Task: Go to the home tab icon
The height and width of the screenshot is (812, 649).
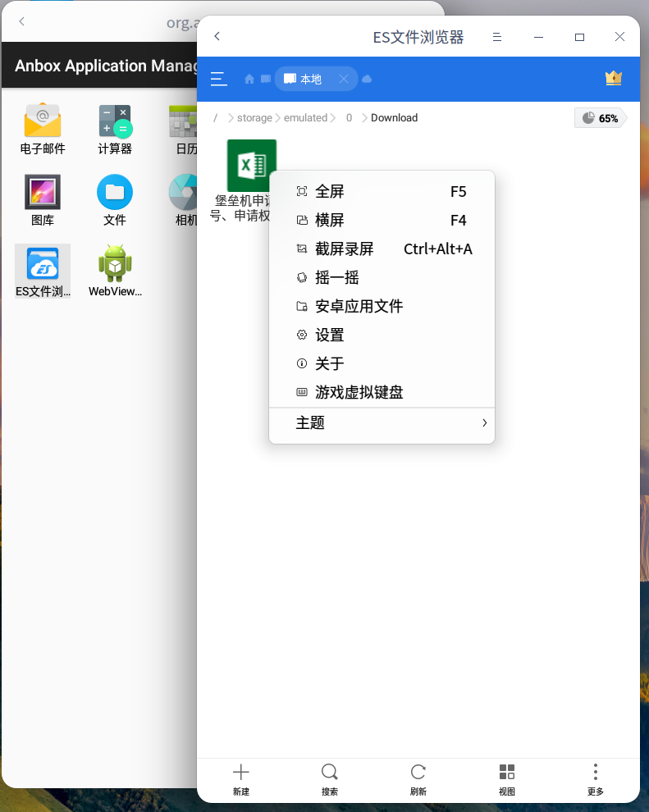Action: pyautogui.click(x=249, y=79)
